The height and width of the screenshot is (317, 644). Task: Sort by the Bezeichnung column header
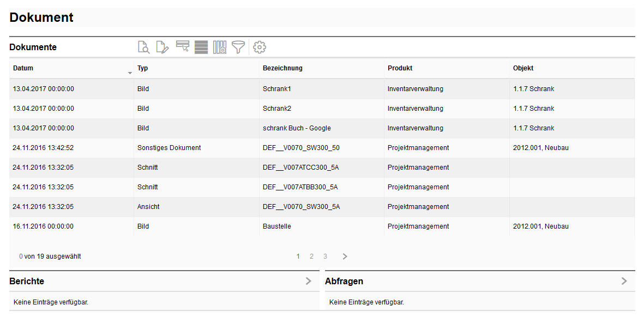(x=282, y=68)
